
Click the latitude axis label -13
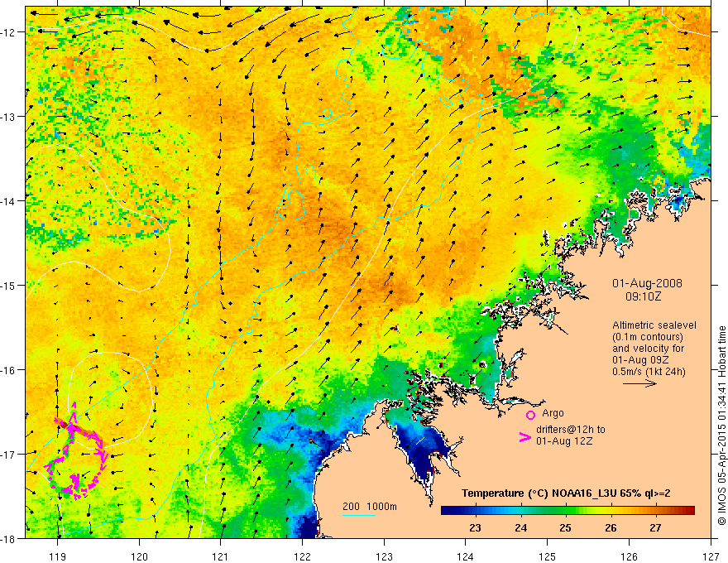[9, 117]
